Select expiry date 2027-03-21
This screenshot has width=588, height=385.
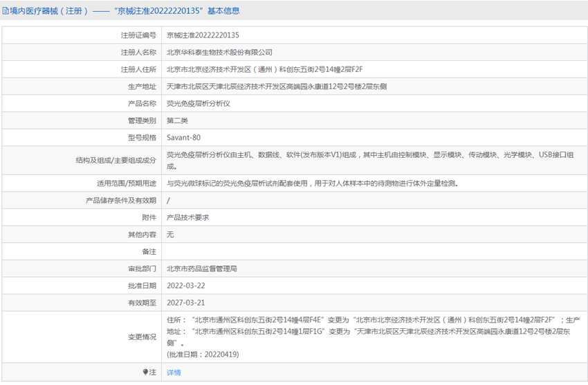coord(186,303)
